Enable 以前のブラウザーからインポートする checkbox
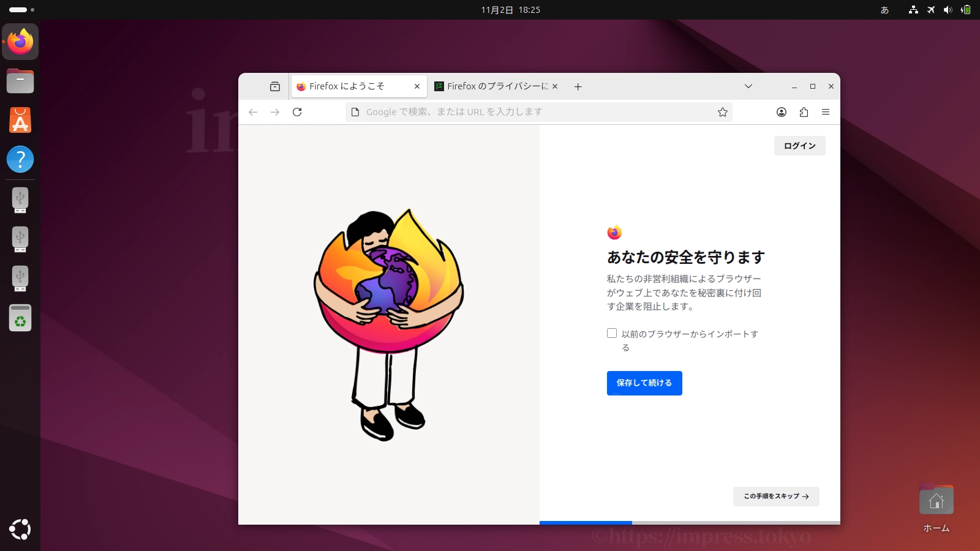Viewport: 980px width, 551px height. point(612,333)
